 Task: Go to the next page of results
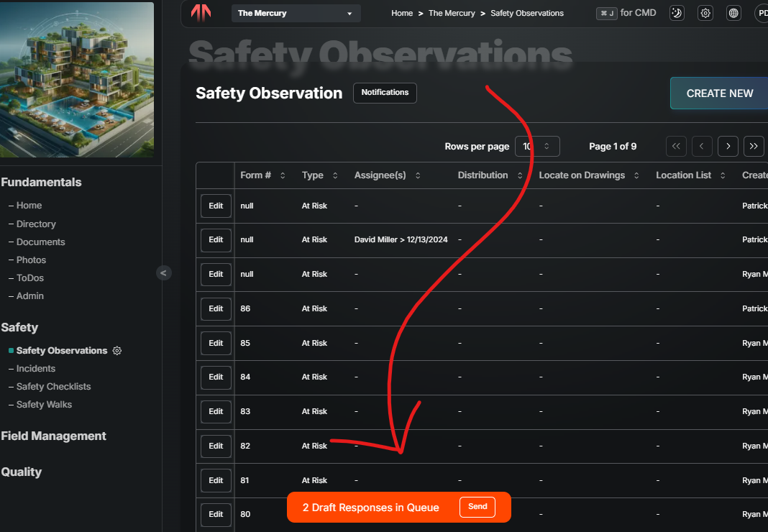coord(728,146)
